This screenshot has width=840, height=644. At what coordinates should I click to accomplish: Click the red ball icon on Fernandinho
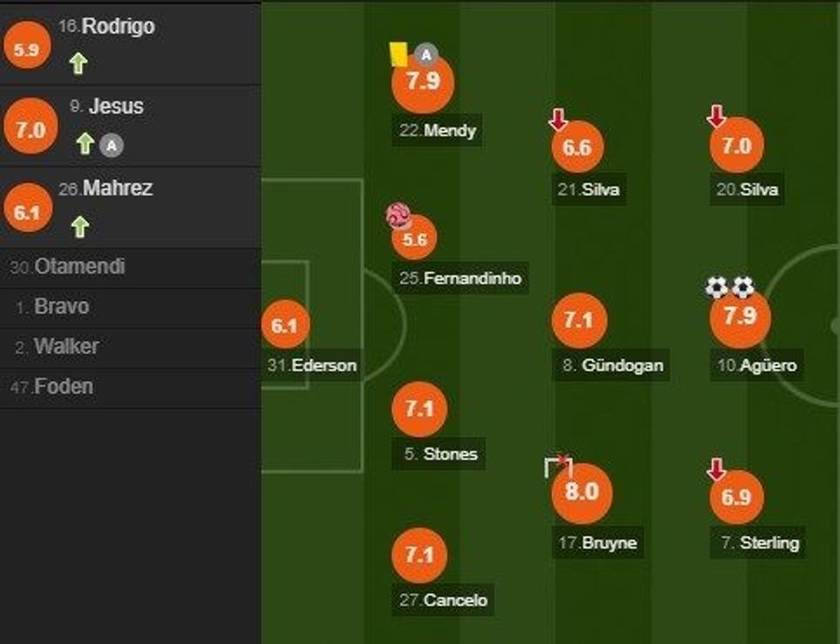click(x=399, y=215)
